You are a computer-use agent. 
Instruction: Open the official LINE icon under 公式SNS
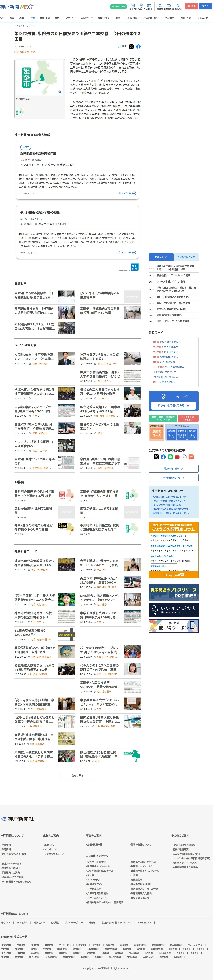(x=170, y=457)
